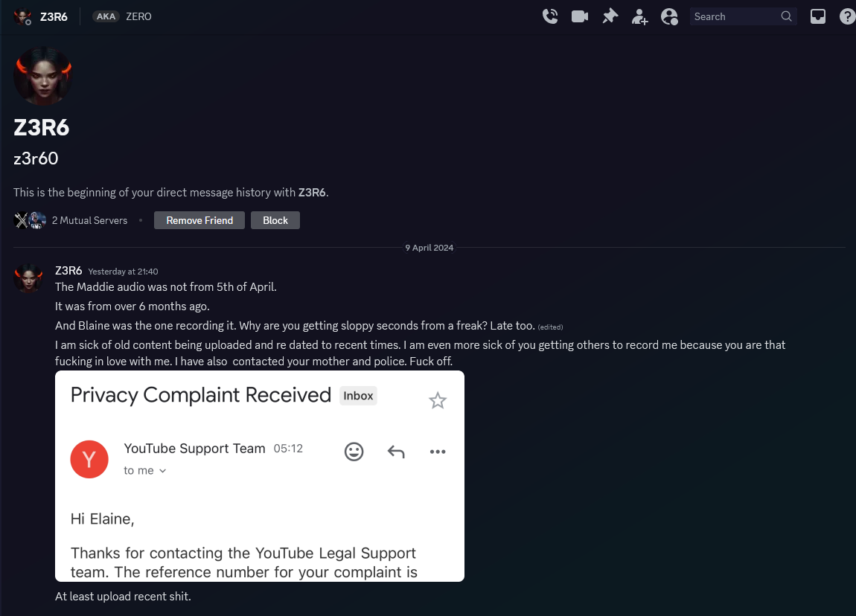
Task: Focus the Search field
Action: 743,16
